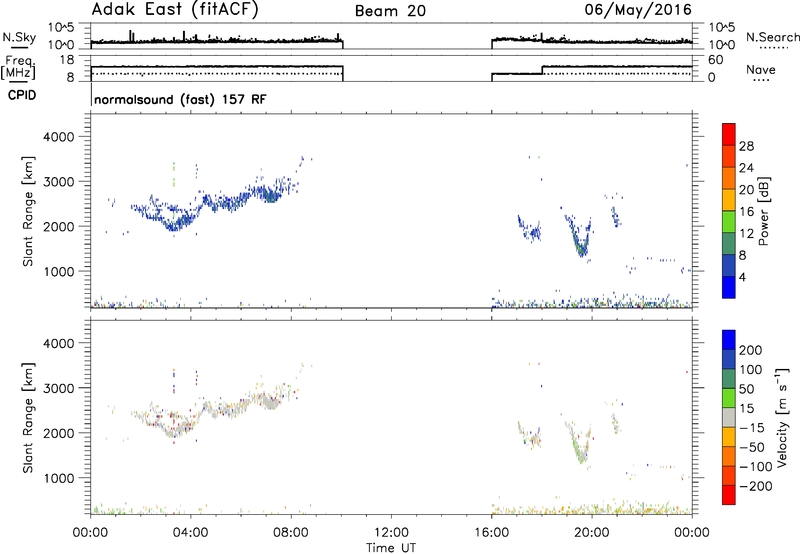800x554 pixels.
Task: Click the velocity panel 'Slant Range [km]' label
Action: 28,417
